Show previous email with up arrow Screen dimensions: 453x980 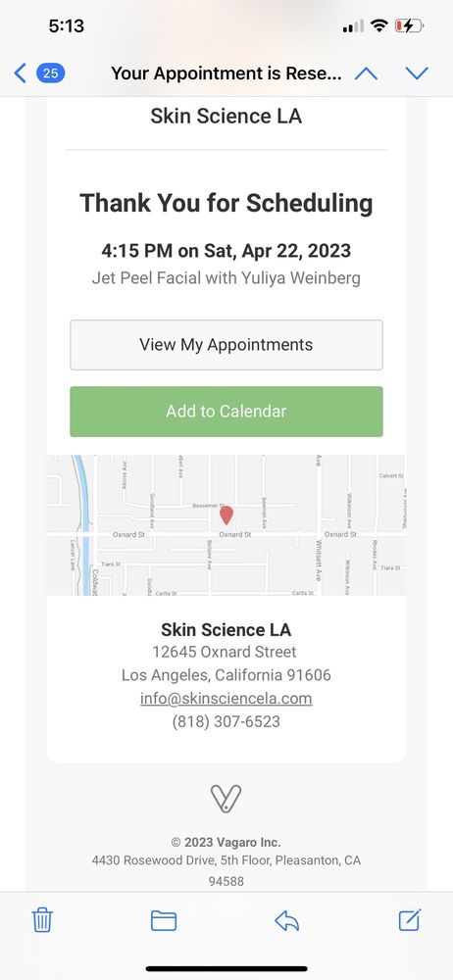click(366, 73)
